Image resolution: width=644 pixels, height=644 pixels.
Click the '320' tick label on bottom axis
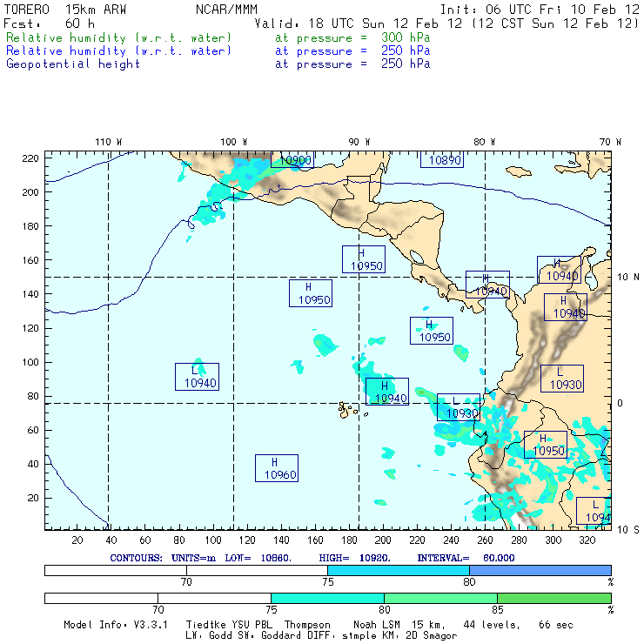tap(587, 540)
